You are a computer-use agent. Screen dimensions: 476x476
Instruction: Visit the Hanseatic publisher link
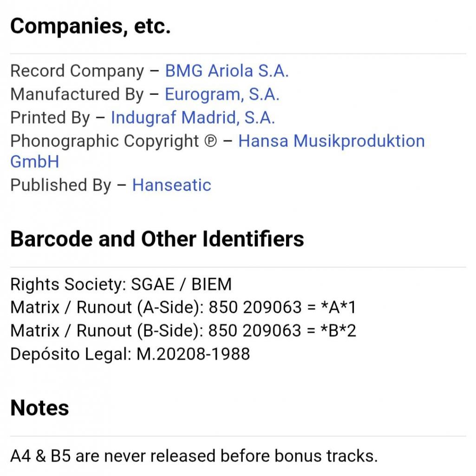click(x=171, y=185)
